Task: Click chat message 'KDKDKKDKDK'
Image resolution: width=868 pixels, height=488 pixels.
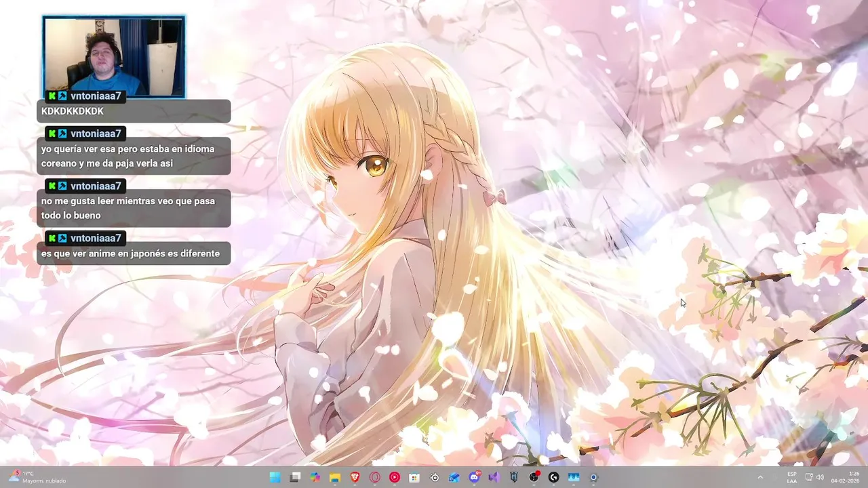Action: tap(134, 111)
